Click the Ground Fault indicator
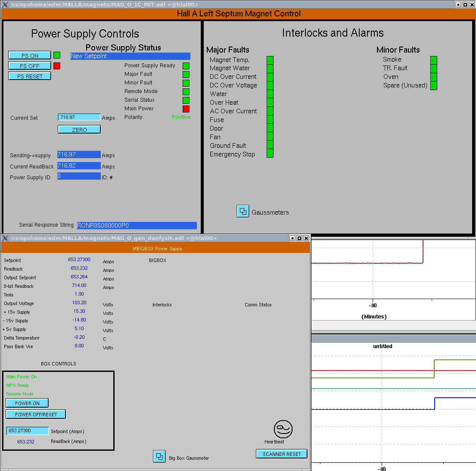This screenshot has width=476, height=471. [270, 145]
